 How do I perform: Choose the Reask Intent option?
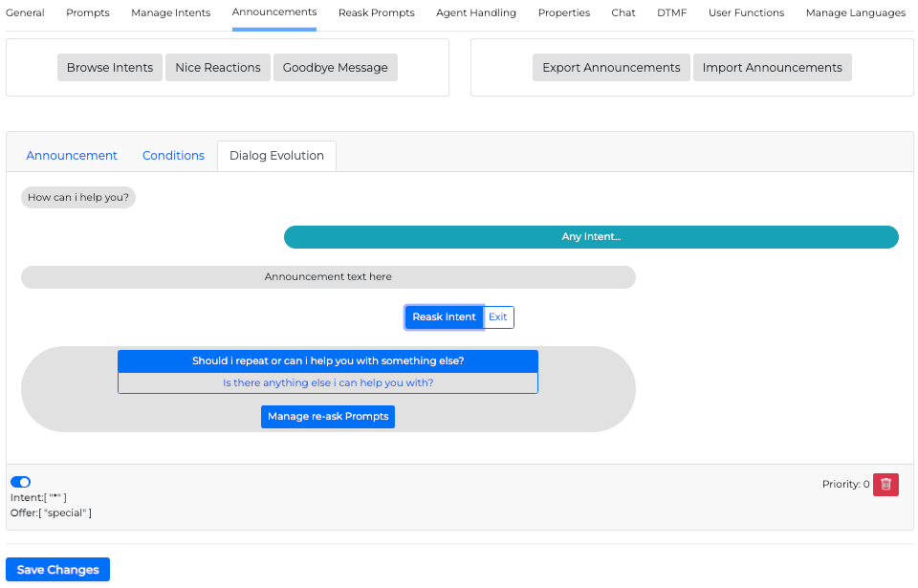(x=444, y=317)
